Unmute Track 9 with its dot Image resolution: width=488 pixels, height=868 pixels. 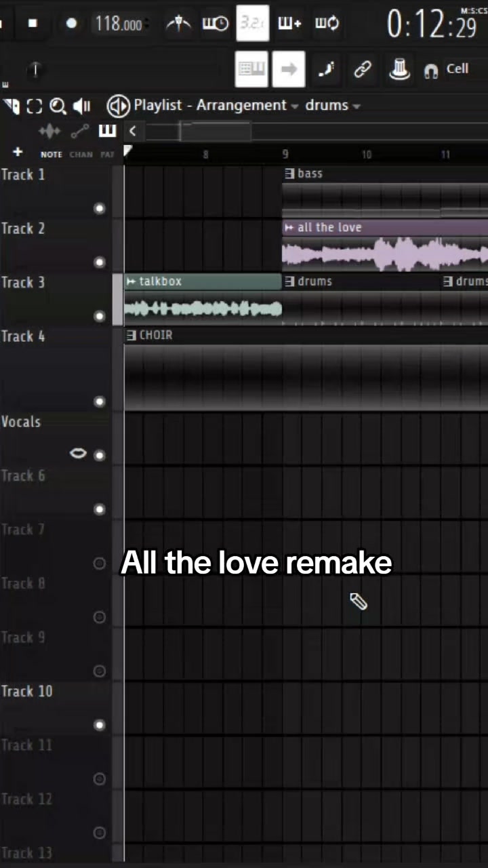pos(100,671)
